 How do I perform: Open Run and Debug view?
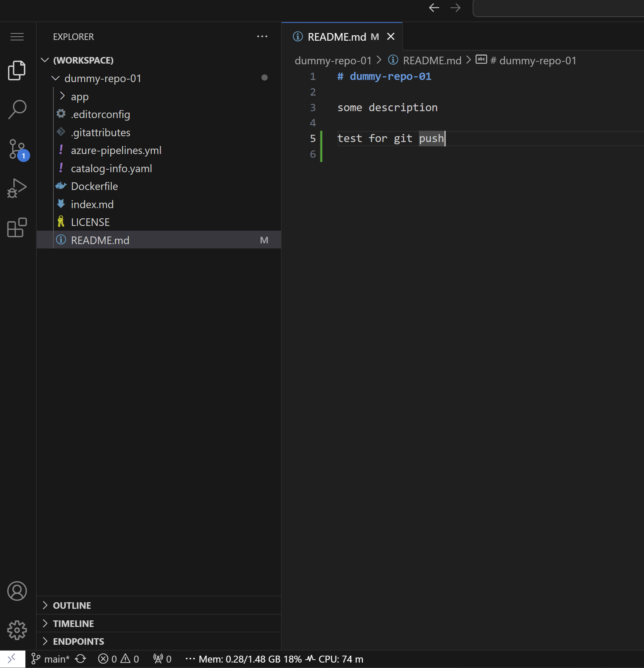click(x=17, y=189)
